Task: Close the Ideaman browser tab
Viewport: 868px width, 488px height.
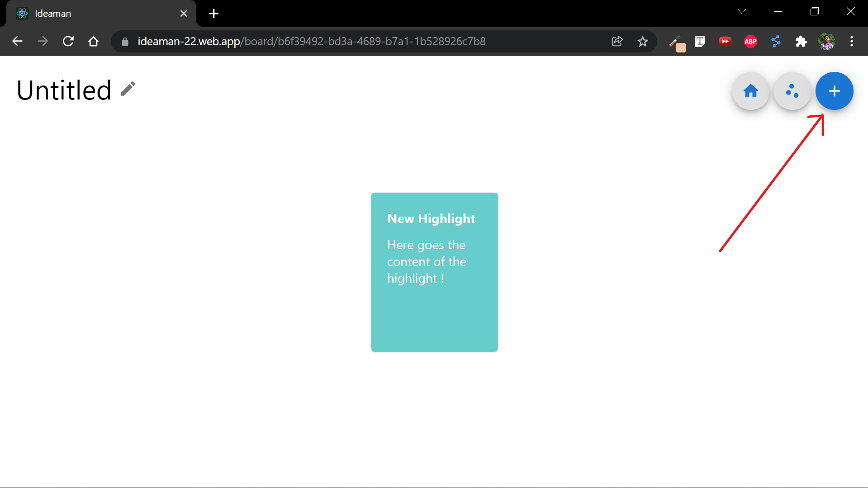Action: pyautogui.click(x=184, y=14)
